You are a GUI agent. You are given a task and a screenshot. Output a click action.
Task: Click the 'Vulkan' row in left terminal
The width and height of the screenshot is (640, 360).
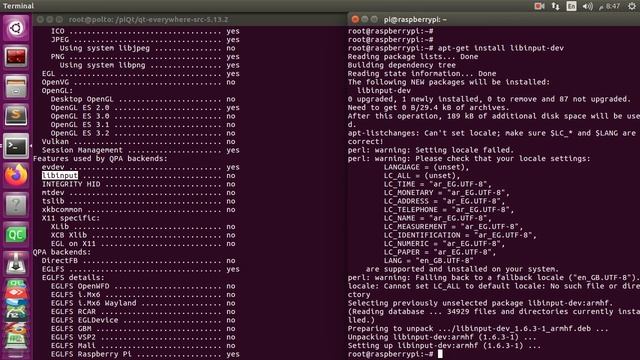138,141
